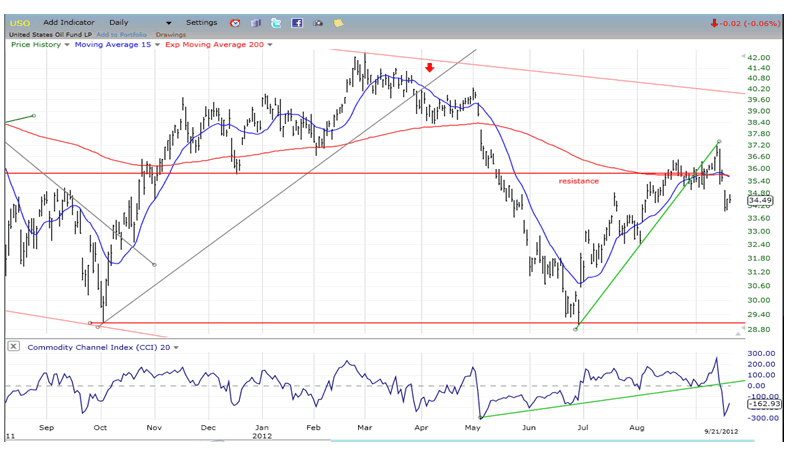Click the alarm clock alert icon
The image size is (786, 453).
pos(235,22)
